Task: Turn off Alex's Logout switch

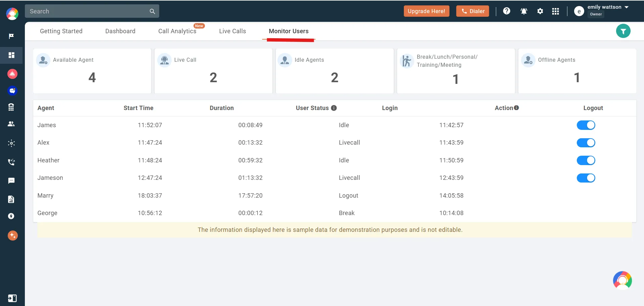Action: [586, 143]
